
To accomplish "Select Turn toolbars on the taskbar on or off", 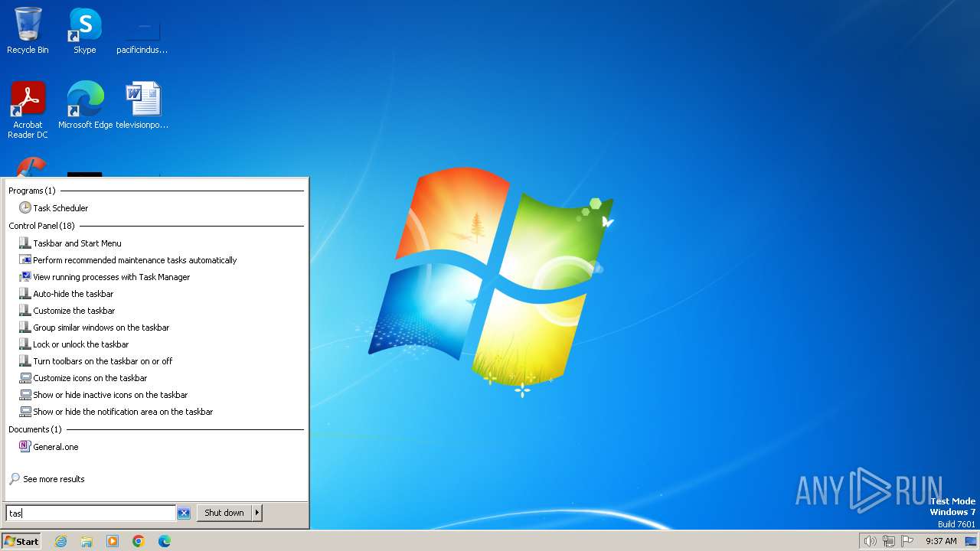I will click(x=103, y=361).
